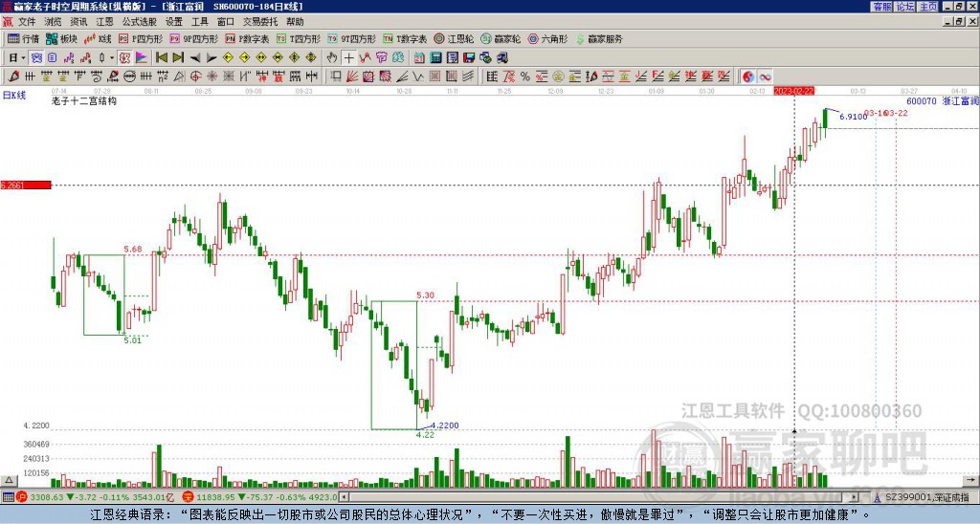Open the 板块 sector view
Viewport: 980px width, 524px height.
(x=62, y=38)
